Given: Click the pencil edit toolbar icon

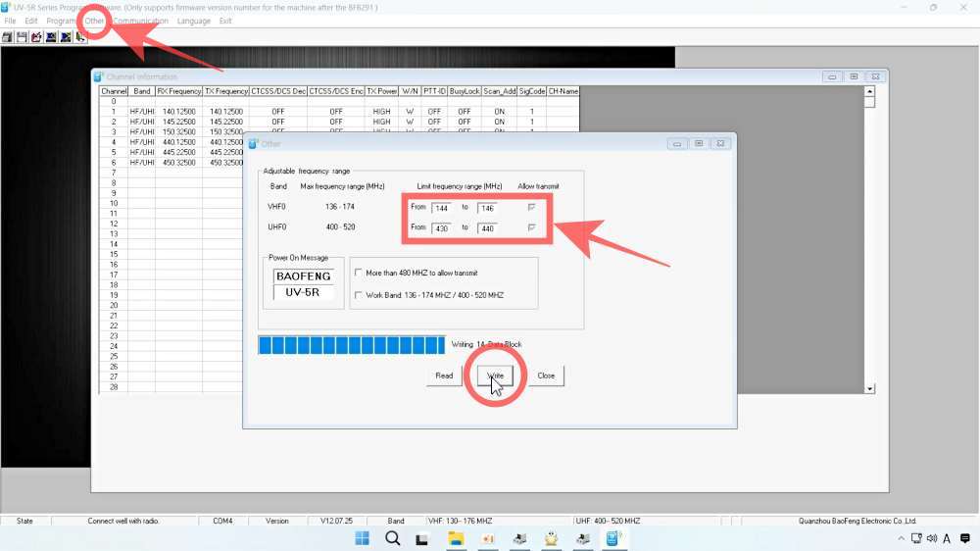Looking at the screenshot, I should click(x=36, y=37).
